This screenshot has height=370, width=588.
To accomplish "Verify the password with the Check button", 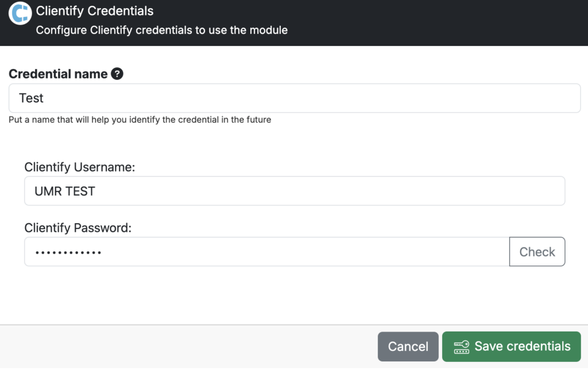I will point(537,252).
